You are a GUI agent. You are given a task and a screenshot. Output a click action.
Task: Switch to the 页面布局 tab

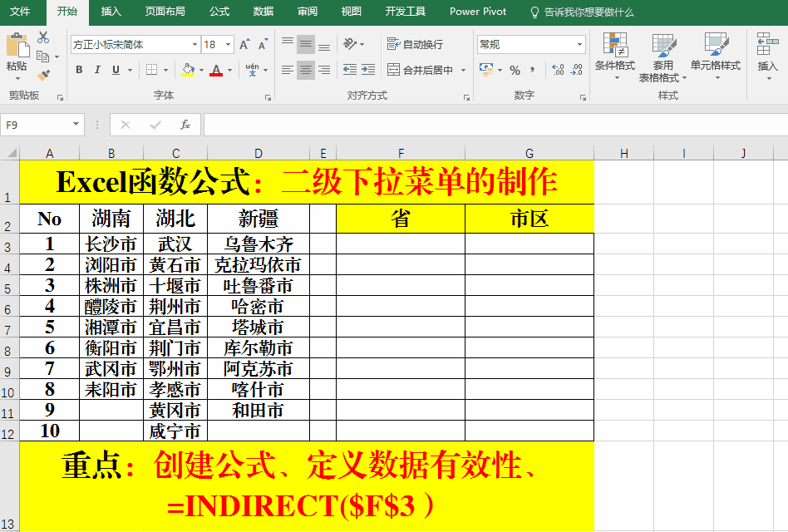click(x=165, y=12)
